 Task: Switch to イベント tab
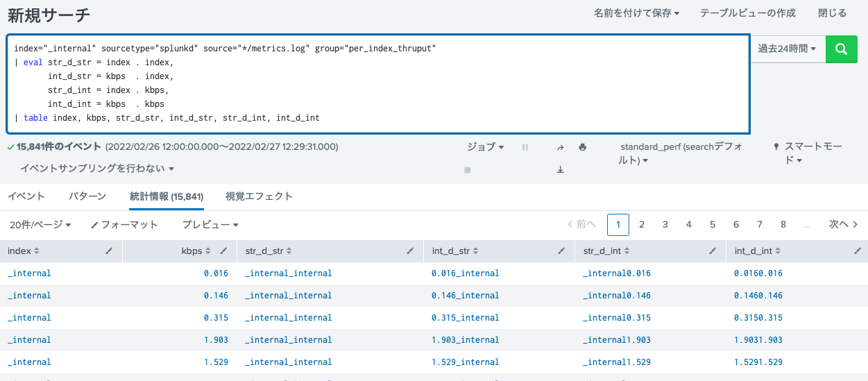point(26,196)
